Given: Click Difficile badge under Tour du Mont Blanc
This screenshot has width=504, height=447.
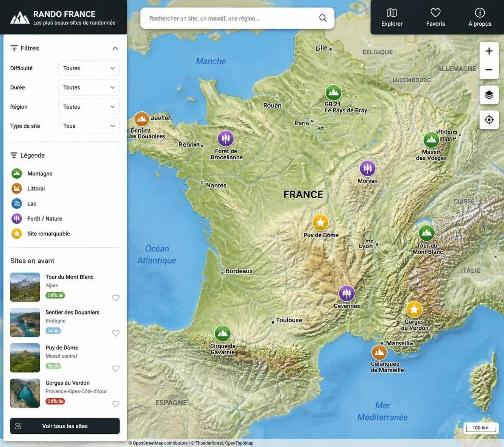Looking at the screenshot, I should tap(55, 295).
